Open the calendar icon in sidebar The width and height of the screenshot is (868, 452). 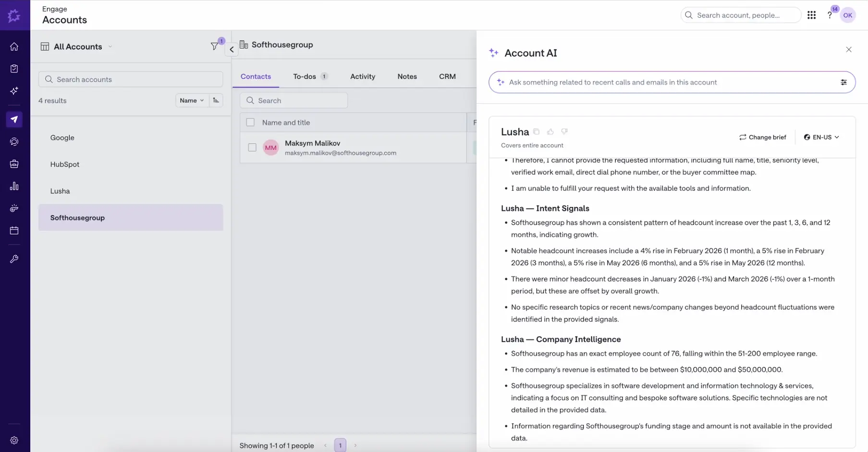(x=14, y=231)
